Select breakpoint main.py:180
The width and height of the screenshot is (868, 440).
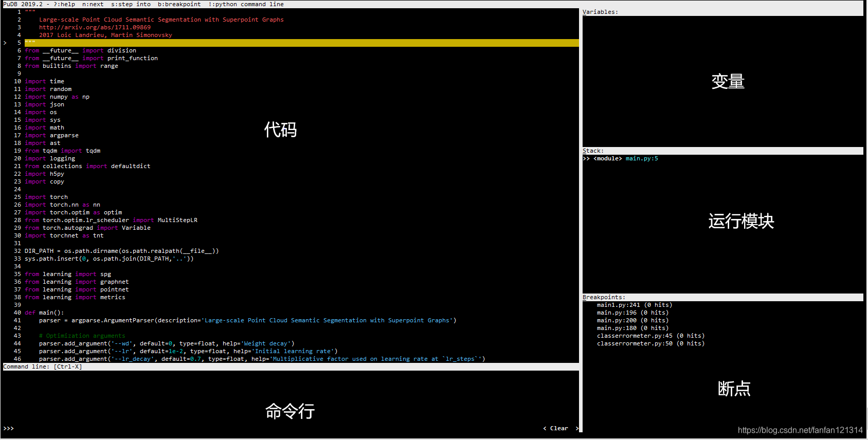632,328
